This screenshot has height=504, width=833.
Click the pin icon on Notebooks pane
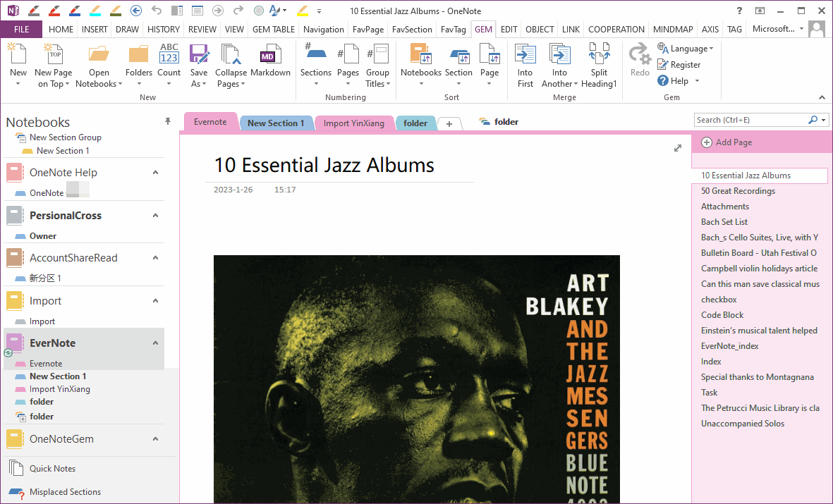click(168, 122)
